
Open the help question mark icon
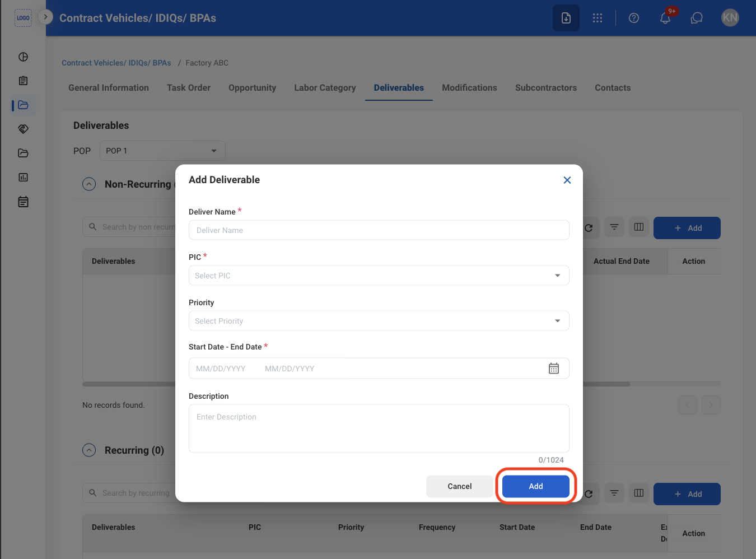click(634, 18)
